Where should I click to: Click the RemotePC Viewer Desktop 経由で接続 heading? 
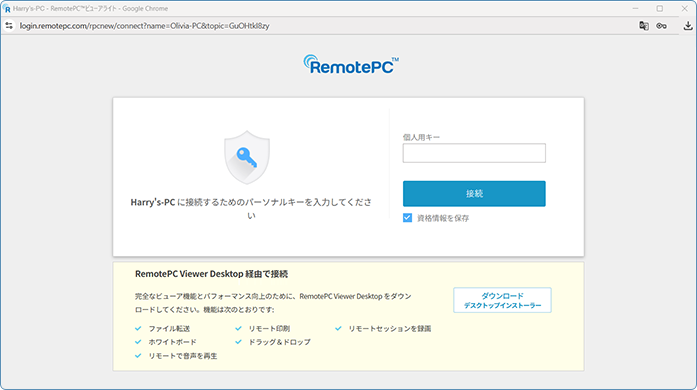coord(211,274)
